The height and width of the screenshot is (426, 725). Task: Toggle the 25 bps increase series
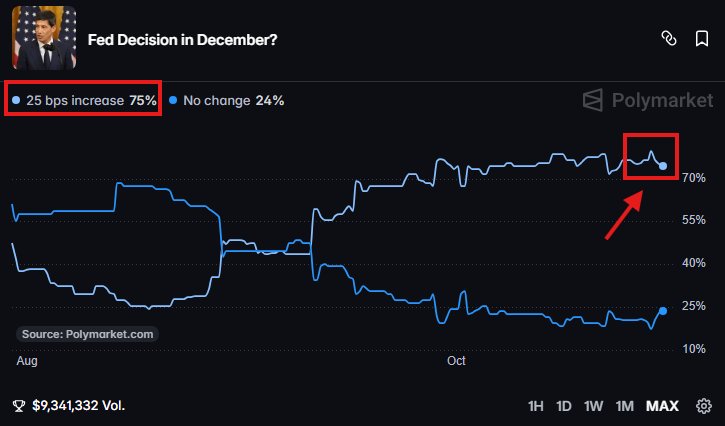click(x=84, y=100)
